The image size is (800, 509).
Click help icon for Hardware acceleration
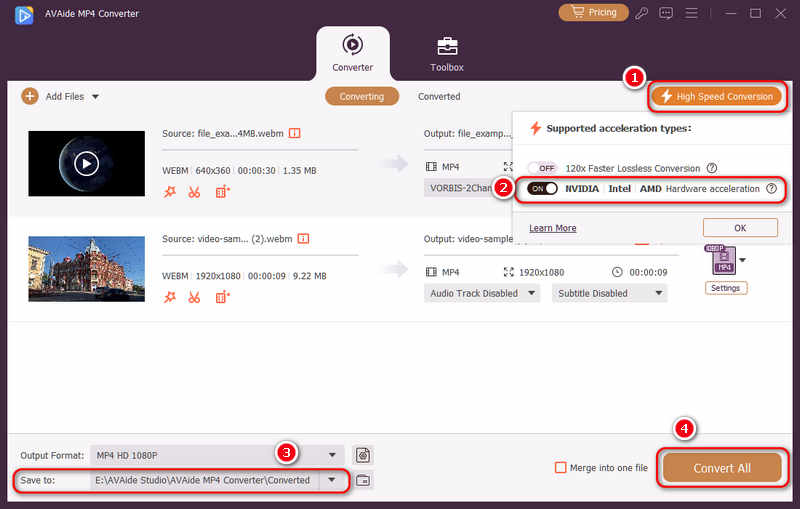[771, 188]
